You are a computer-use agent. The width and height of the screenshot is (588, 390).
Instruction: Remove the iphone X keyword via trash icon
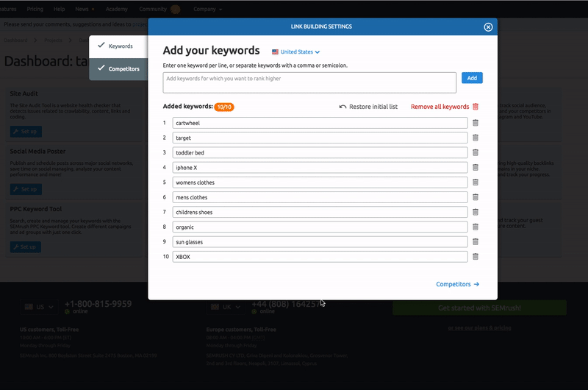click(x=475, y=168)
